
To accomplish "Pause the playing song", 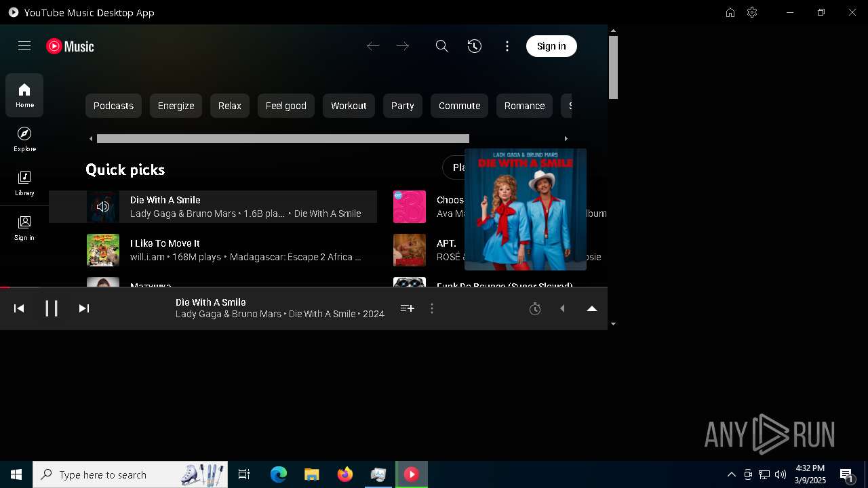I will tap(52, 308).
